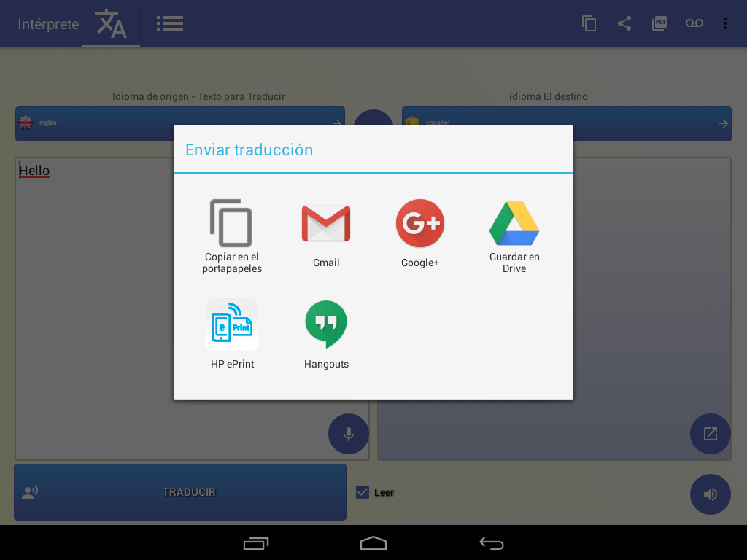Tap the speaker read-aloud button
The image size is (747, 560).
click(710, 494)
